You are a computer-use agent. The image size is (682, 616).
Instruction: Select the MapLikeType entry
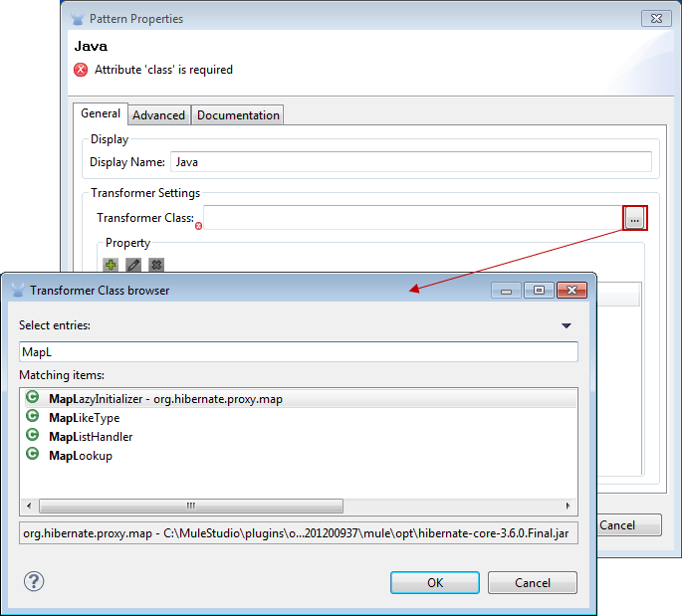300,418
